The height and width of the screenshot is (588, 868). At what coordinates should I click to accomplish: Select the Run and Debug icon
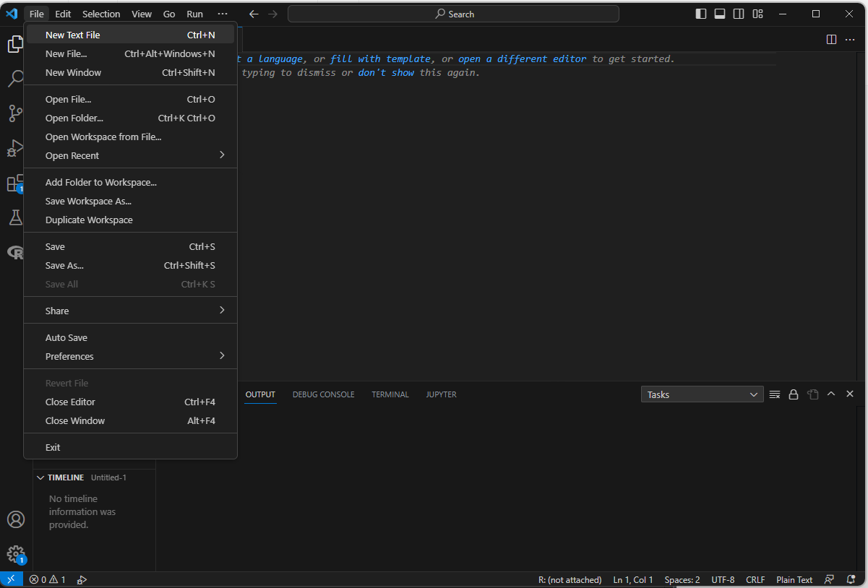pyautogui.click(x=15, y=148)
